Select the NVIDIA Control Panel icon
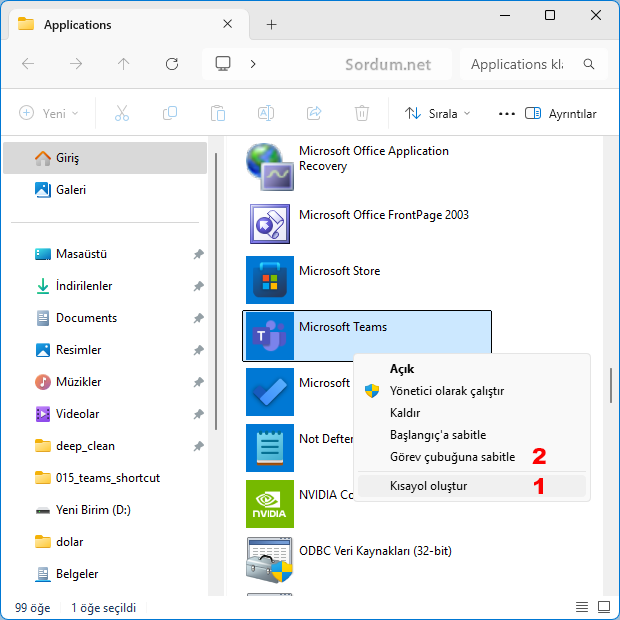Screen dimensions: 620x620 tap(270, 504)
